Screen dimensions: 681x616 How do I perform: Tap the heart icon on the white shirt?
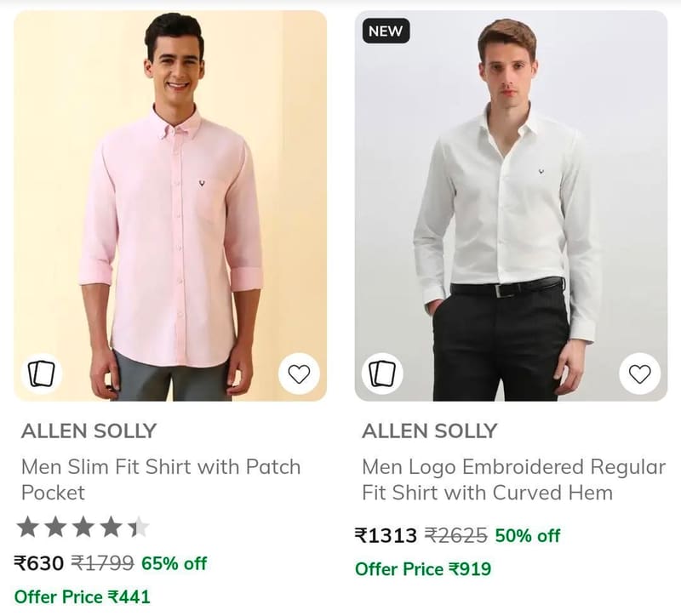[640, 374]
